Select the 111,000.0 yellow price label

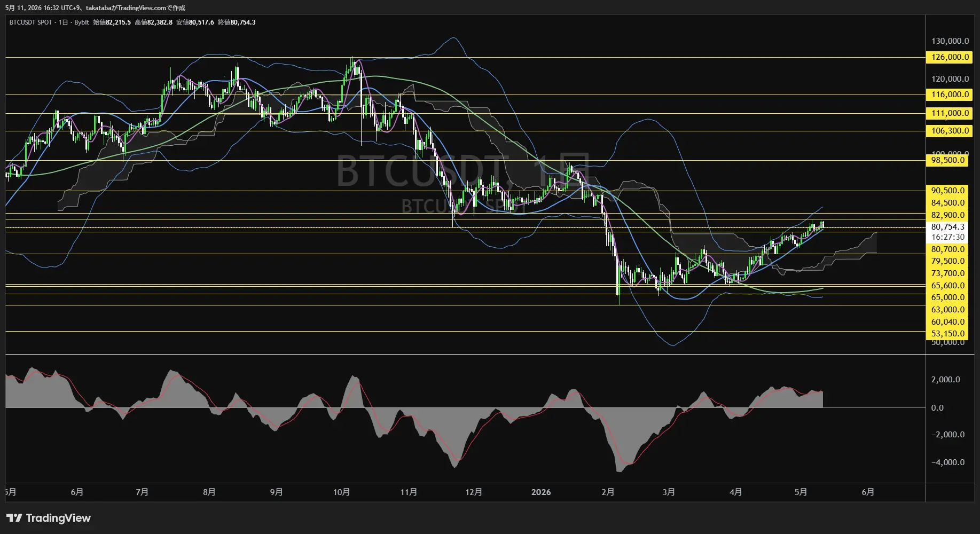[950, 113]
